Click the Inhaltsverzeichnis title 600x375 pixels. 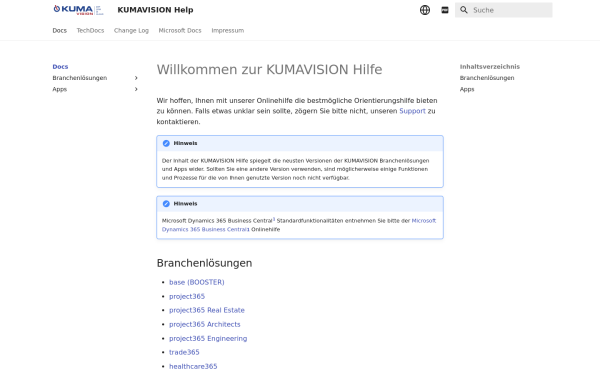(490, 67)
